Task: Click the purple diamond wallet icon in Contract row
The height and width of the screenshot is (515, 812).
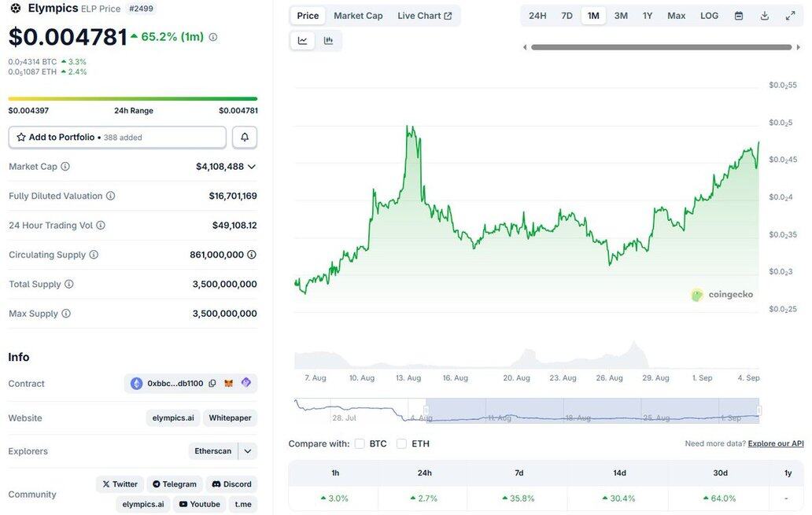Action: pyautogui.click(x=246, y=383)
